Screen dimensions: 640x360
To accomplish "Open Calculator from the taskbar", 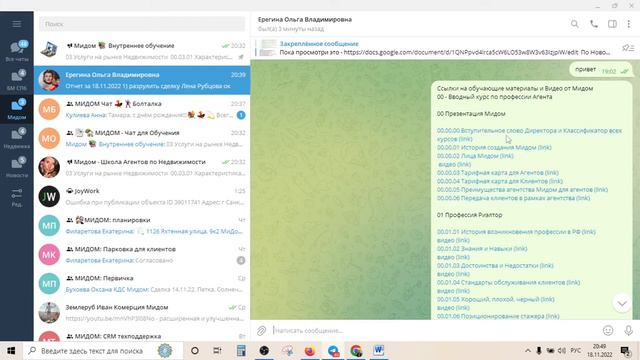I will click(241, 351).
